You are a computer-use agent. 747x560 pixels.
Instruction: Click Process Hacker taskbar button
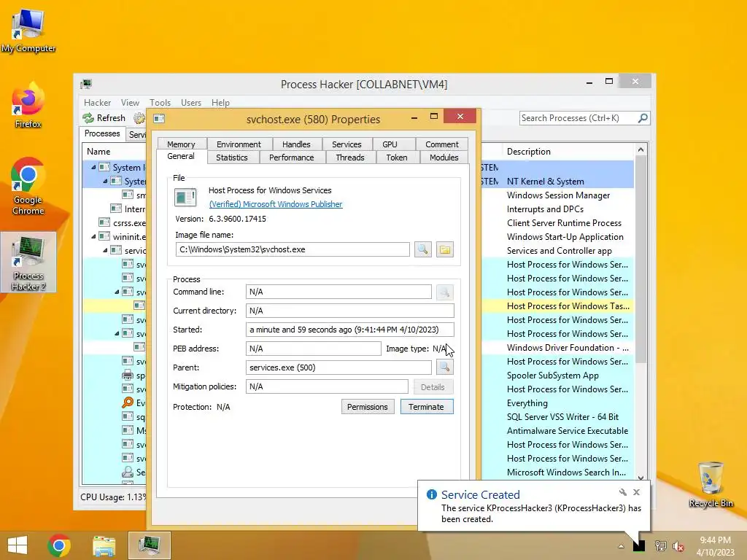coord(149,545)
